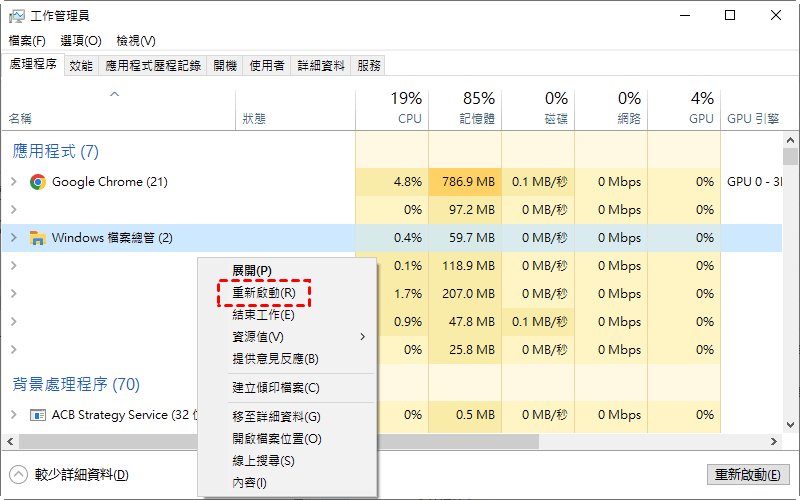Image resolution: width=800 pixels, height=500 pixels.
Task: Expand the row below Windows 檔案總管
Action: pos(14,266)
